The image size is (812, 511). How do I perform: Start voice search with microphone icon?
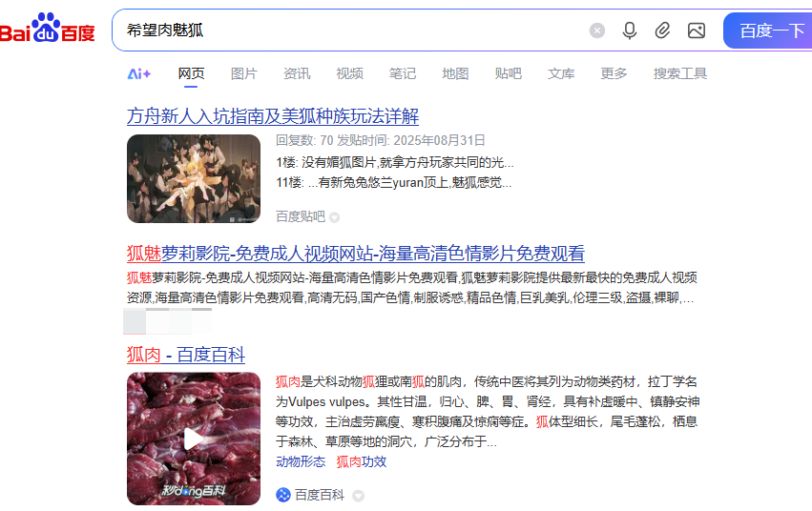coord(630,31)
